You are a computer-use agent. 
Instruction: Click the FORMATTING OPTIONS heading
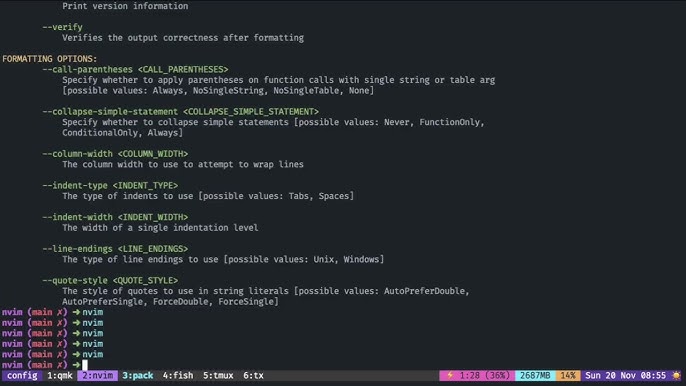click(x=49, y=59)
